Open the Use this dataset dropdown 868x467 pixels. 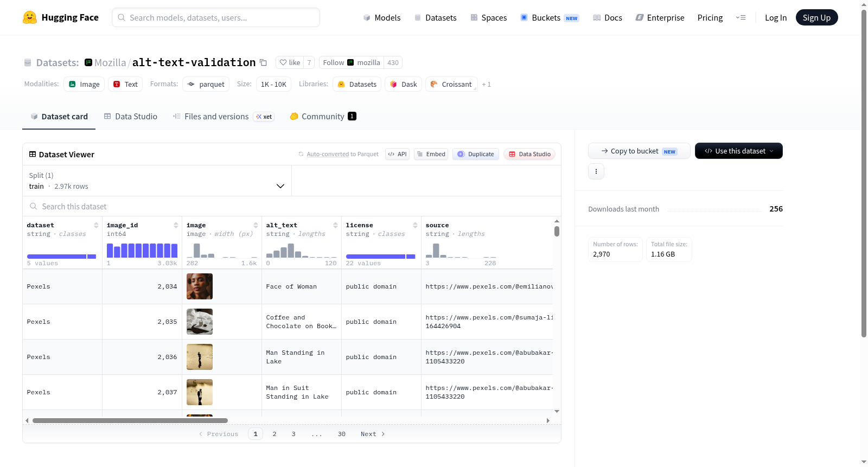coord(739,151)
